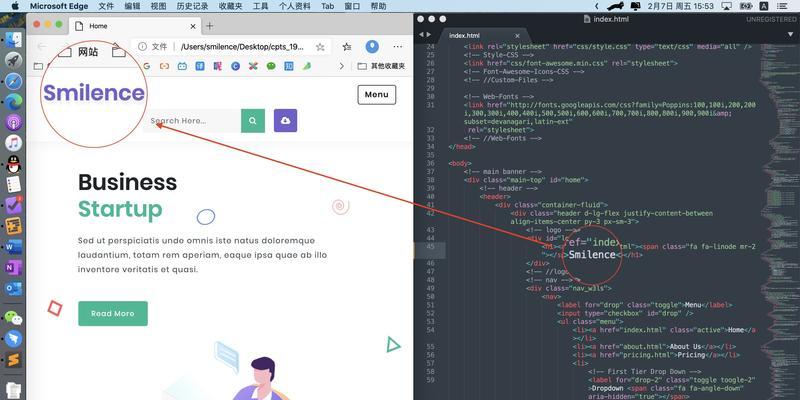
Task: Open Microsoft Word from the Dock
Action: [x=13, y=247]
